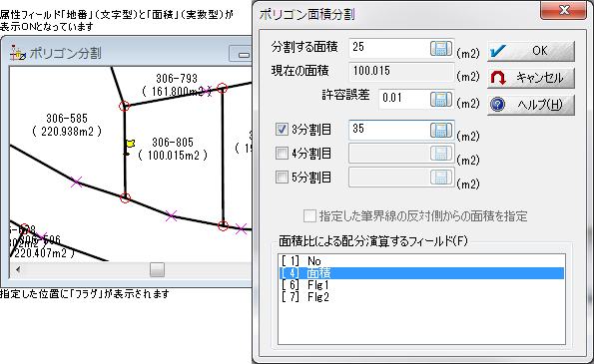Confirm with the OK button
594x364 pixels.
[x=531, y=51]
